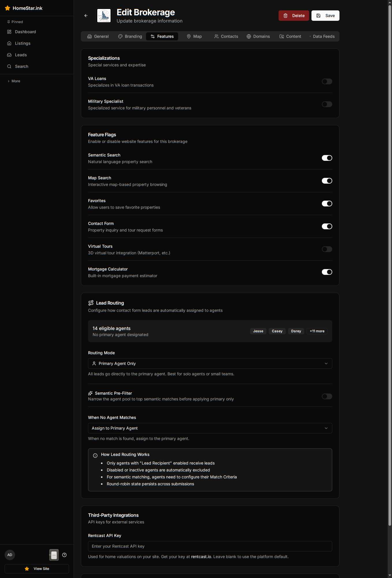
Task: Click the back arrow beside Edit Brokerage
Action: click(x=86, y=16)
